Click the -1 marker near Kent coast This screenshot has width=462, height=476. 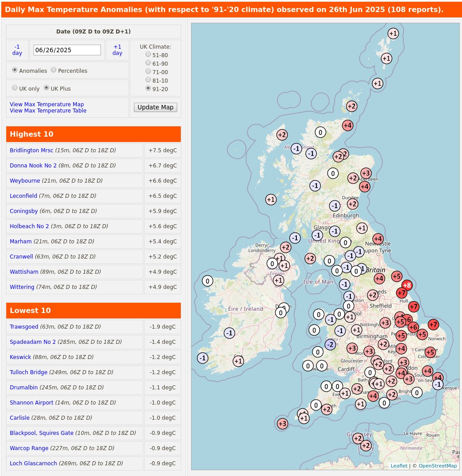(x=437, y=384)
